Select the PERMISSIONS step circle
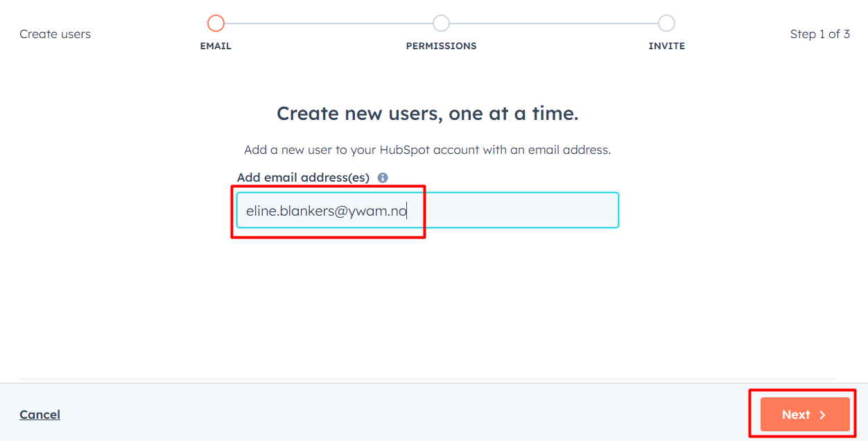Viewport: 868px width, 441px height. point(441,24)
